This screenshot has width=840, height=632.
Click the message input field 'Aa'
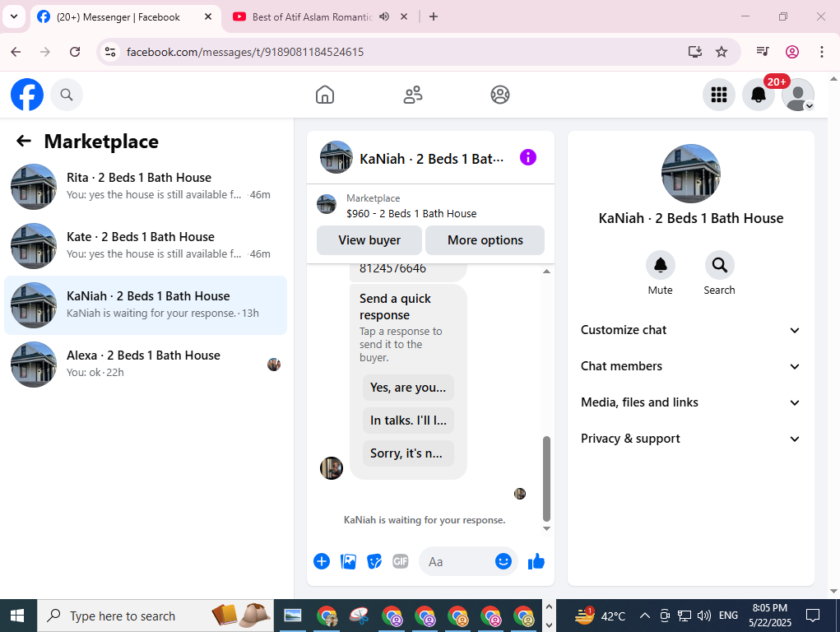[458, 561]
